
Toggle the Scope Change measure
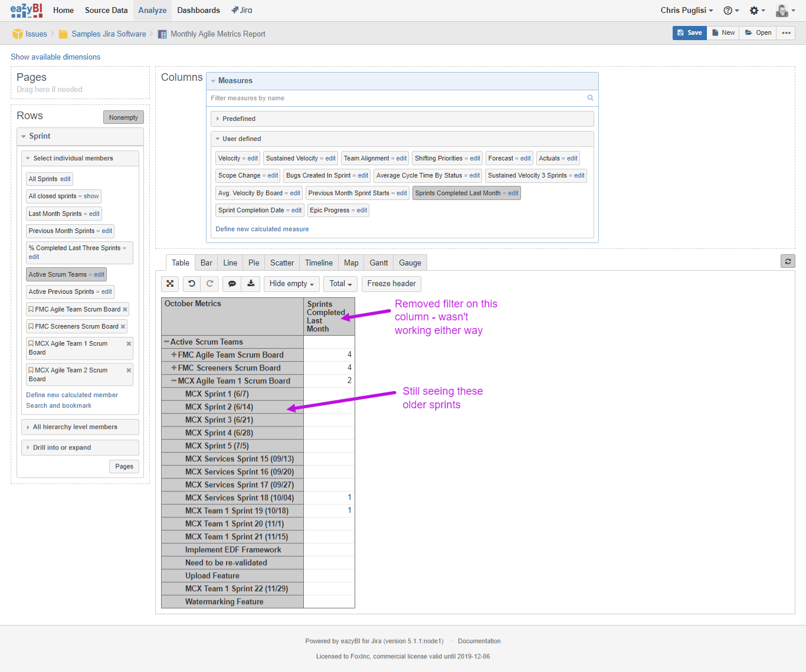(239, 175)
